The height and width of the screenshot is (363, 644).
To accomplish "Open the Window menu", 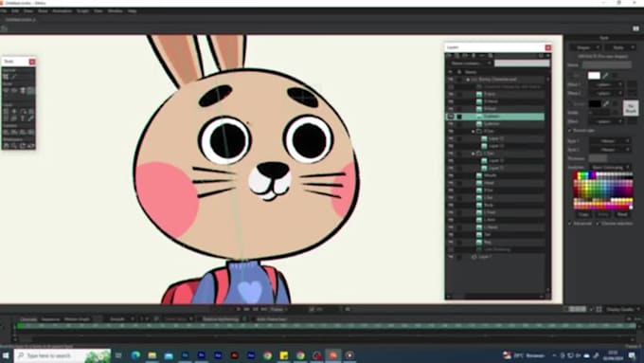I will click(x=115, y=11).
